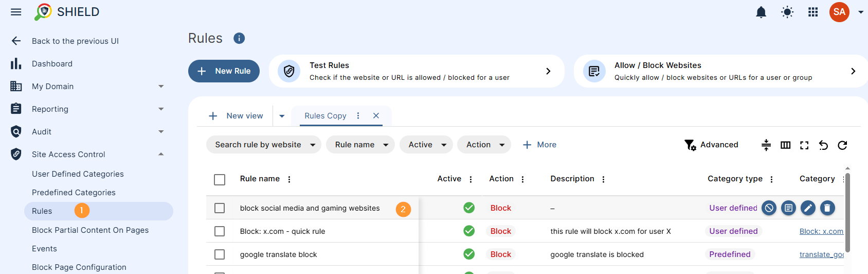Open Block Page Configuration
868x274 pixels.
tap(79, 267)
